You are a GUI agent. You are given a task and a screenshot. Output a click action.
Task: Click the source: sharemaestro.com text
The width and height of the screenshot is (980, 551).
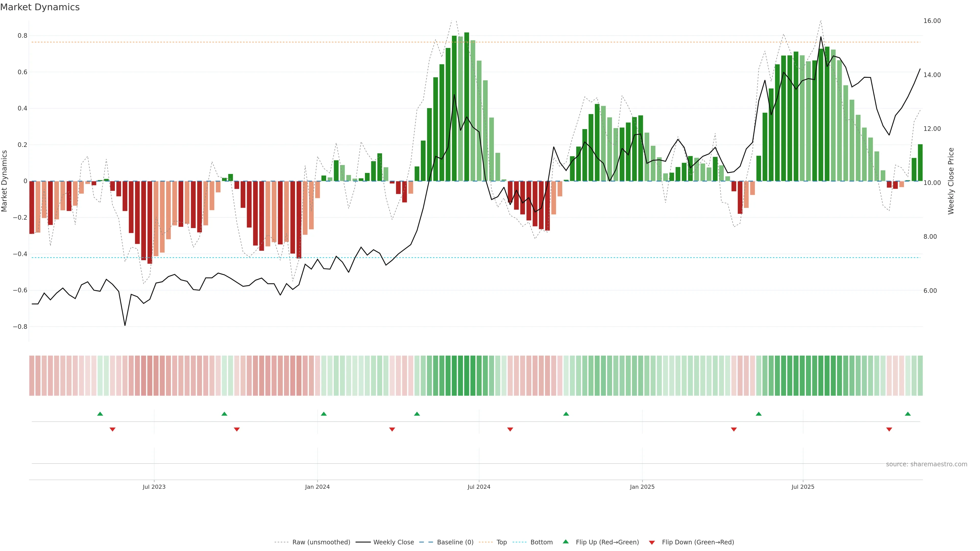[926, 464]
